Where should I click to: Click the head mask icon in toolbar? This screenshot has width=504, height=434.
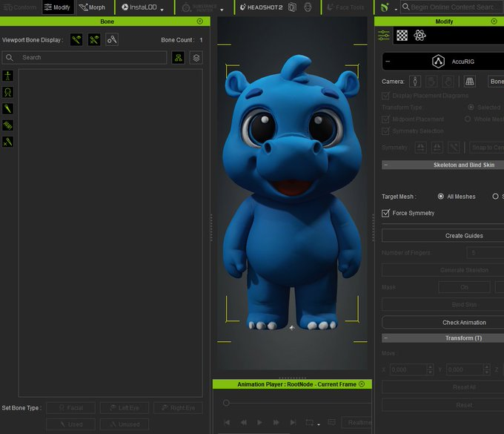[308, 7]
